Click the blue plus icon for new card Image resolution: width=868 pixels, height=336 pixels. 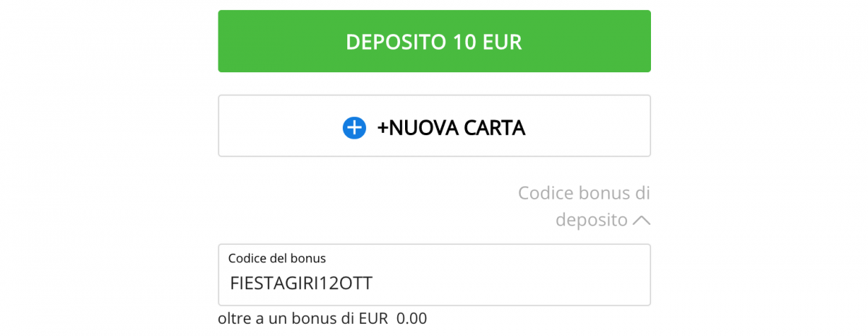(x=354, y=128)
